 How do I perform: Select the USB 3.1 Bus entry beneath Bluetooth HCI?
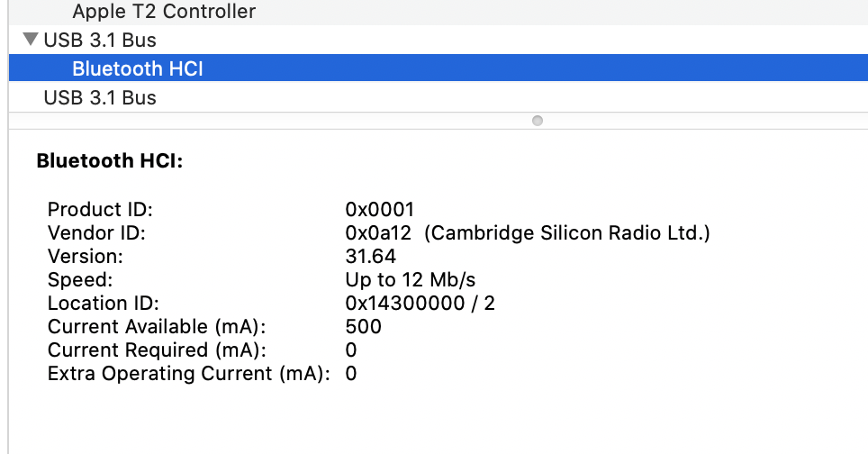tap(99, 97)
